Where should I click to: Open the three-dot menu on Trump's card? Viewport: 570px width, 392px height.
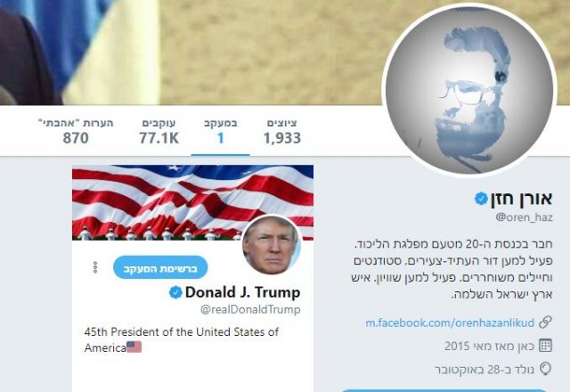95,267
